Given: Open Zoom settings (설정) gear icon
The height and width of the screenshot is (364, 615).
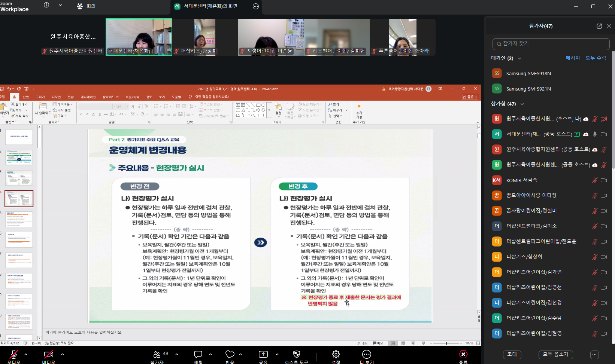Looking at the screenshot, I should [x=336, y=355].
